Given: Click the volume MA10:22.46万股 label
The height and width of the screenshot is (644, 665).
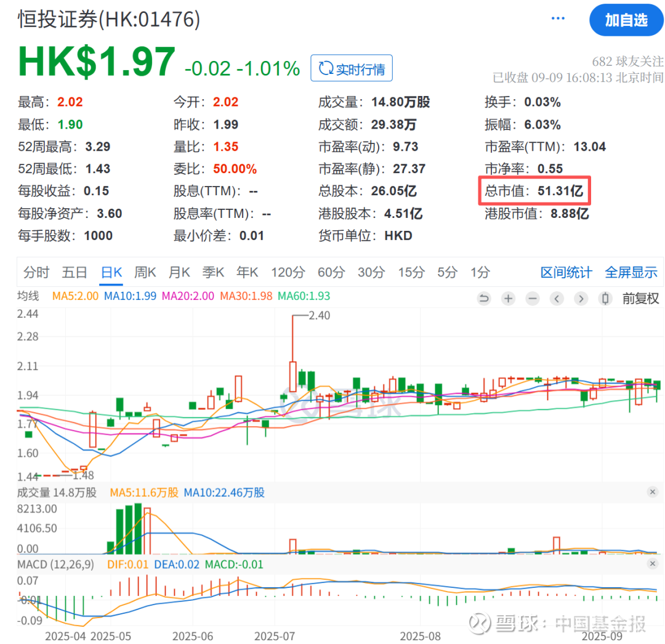Looking at the screenshot, I should click(224, 493).
